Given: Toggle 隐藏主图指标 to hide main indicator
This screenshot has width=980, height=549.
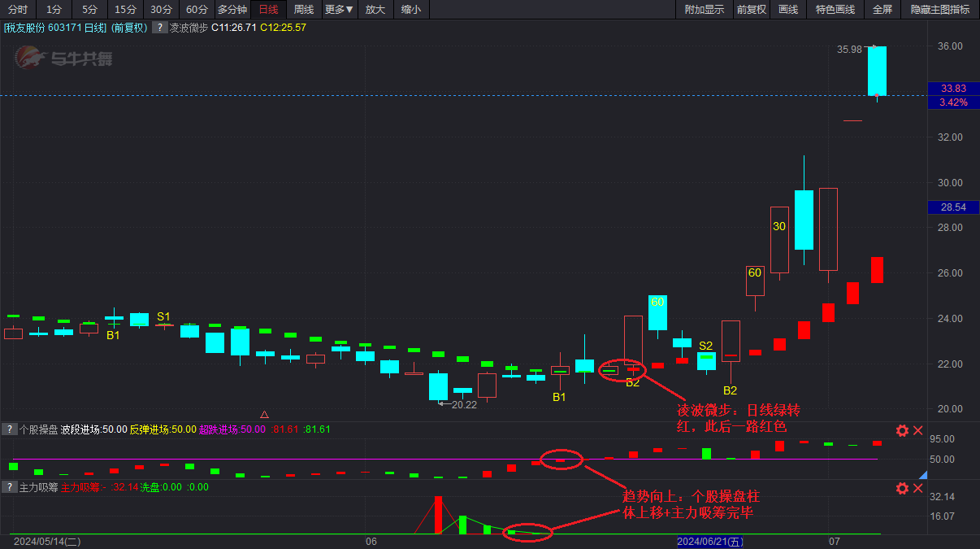Looking at the screenshot, I should pyautogui.click(x=940, y=10).
